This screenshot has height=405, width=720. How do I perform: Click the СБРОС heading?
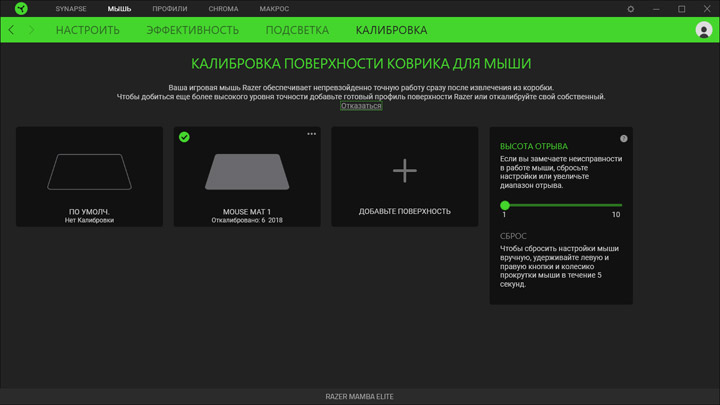point(513,236)
